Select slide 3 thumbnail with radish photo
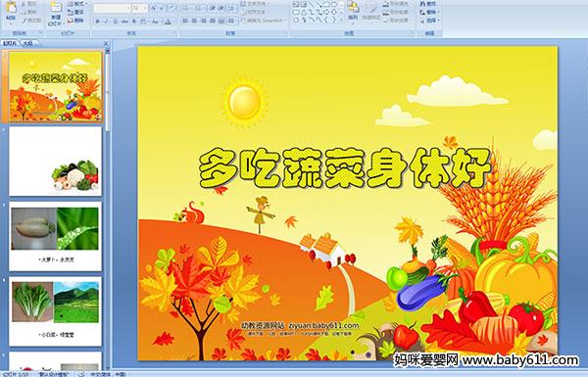The image size is (588, 377). click(56, 236)
